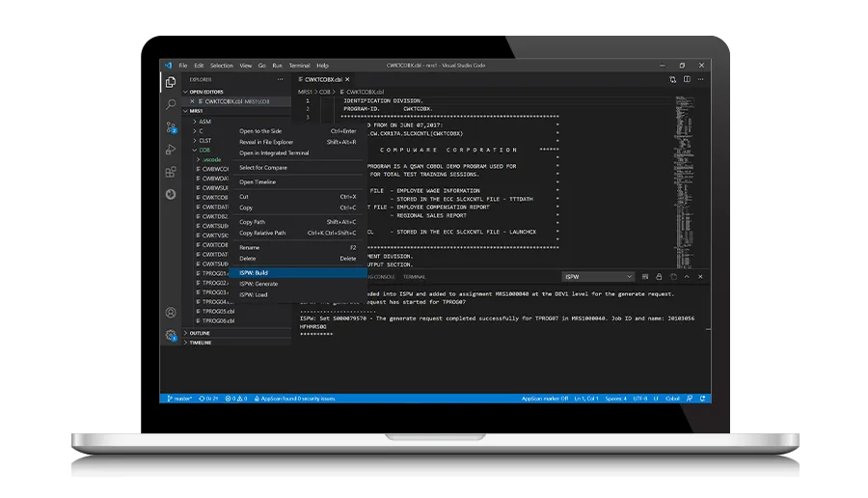Close CWKTCOBX.cbl in Open Editors list
Image resolution: width=868 pixels, height=498 pixels.
coord(192,101)
